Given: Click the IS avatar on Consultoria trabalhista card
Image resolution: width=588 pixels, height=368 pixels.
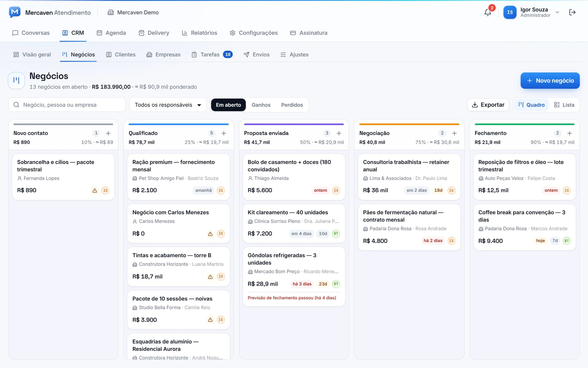Looking at the screenshot, I should [x=451, y=190].
